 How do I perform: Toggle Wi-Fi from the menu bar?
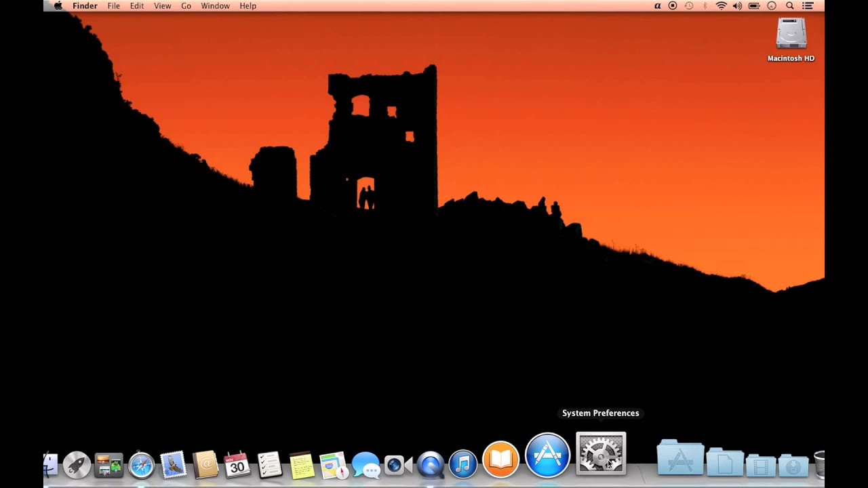720,5
